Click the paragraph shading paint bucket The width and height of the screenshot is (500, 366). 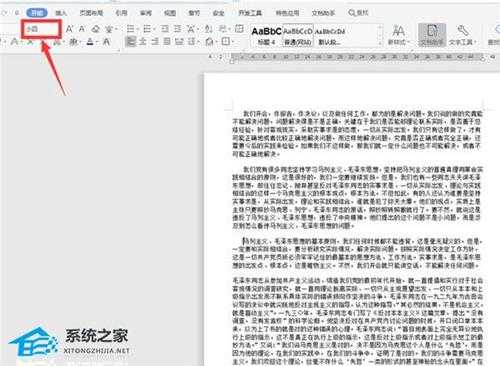point(209,42)
